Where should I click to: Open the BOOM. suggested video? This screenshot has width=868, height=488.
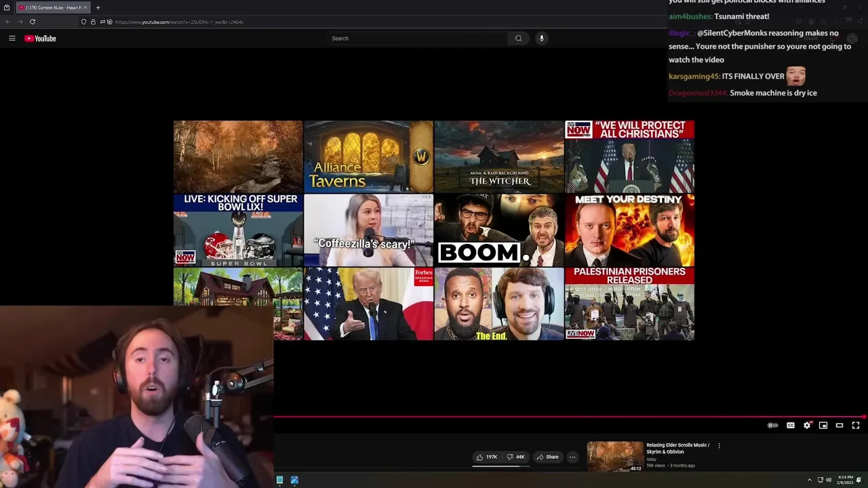click(499, 230)
